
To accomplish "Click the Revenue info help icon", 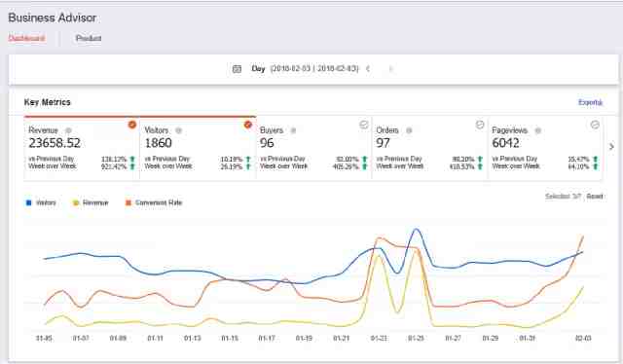I will click(x=68, y=130).
